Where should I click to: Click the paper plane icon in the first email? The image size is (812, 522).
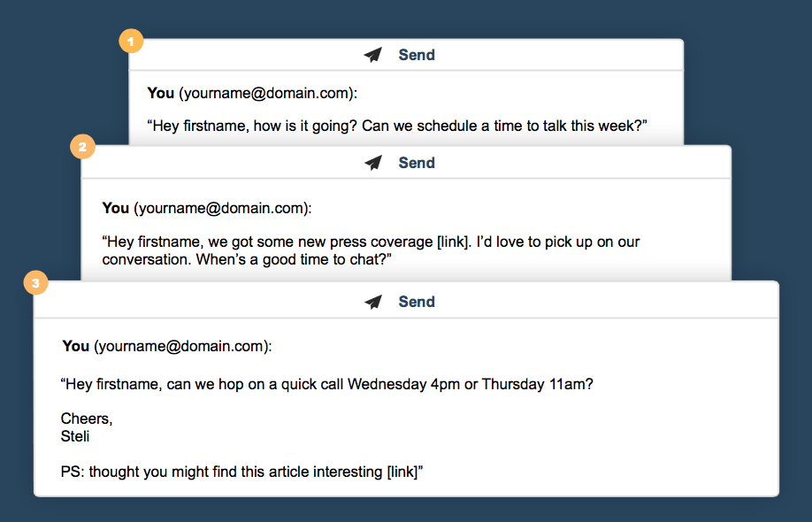point(373,55)
